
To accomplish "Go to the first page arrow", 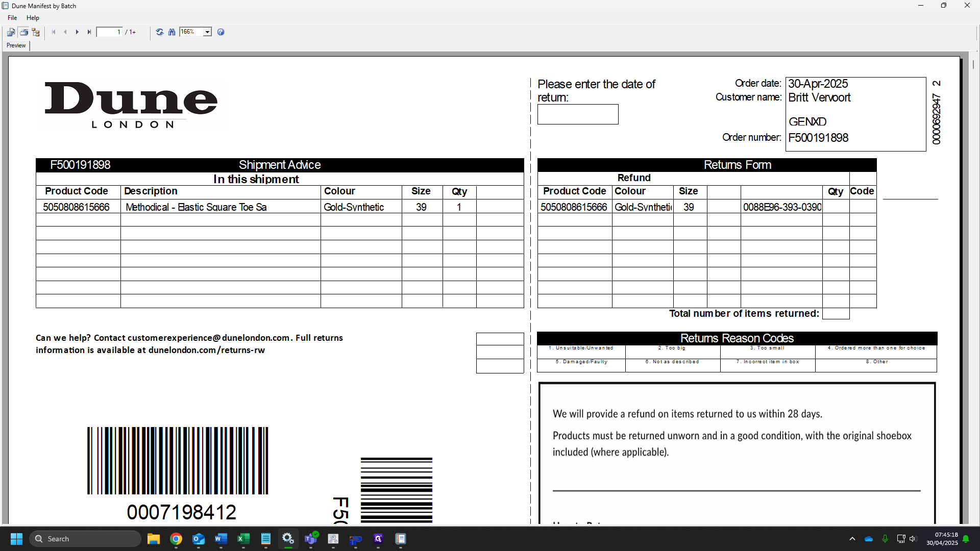I will (x=54, y=32).
